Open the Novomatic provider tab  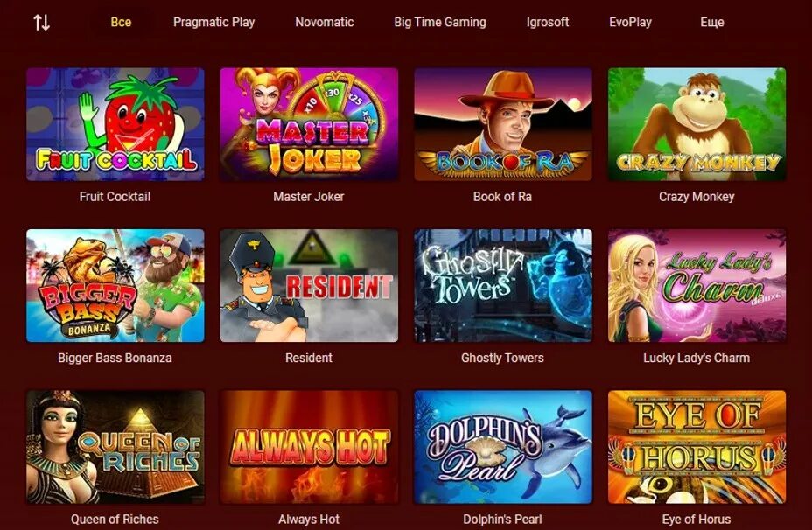(x=324, y=22)
